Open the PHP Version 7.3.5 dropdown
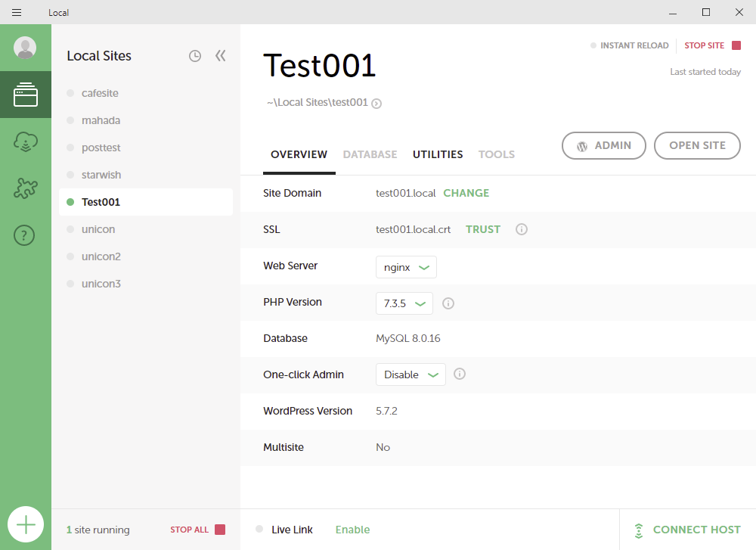This screenshot has height=550, width=756. (x=404, y=303)
